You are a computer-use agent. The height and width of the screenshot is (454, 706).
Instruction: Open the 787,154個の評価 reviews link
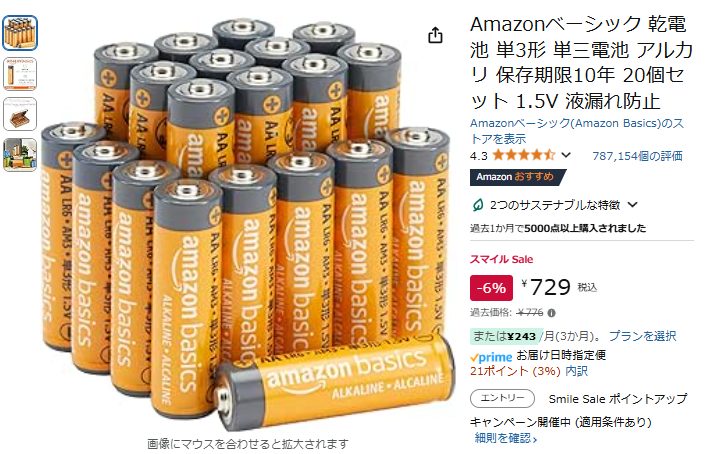point(637,156)
